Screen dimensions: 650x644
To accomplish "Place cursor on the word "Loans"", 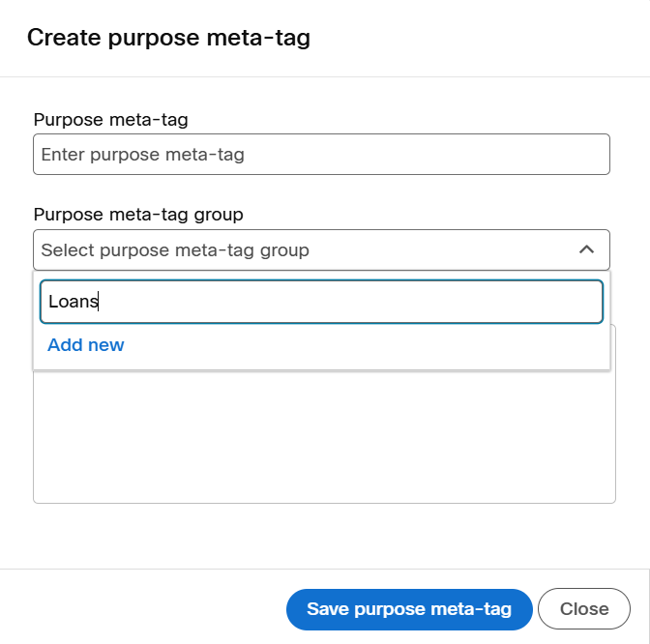I will click(73, 302).
